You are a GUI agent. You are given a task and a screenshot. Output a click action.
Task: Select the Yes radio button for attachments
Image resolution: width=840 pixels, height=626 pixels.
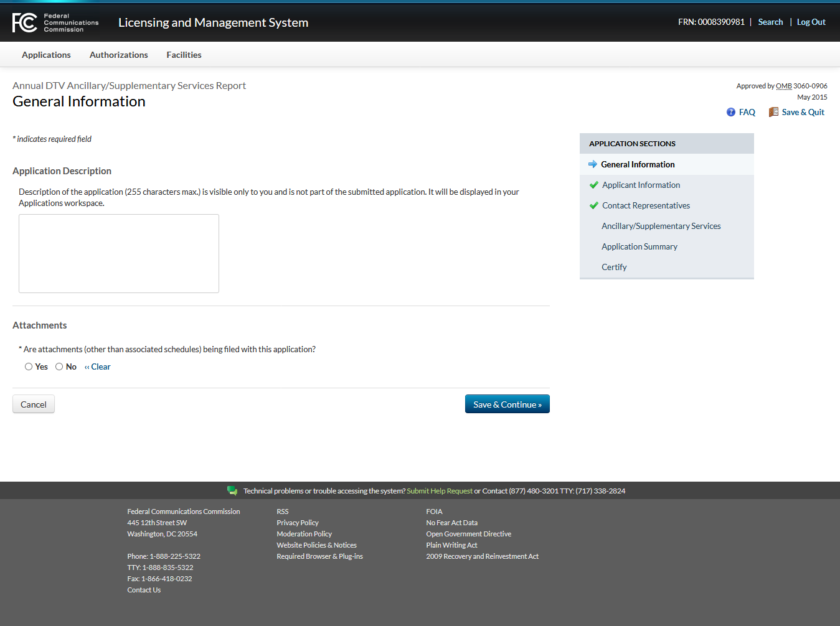pyautogui.click(x=29, y=367)
